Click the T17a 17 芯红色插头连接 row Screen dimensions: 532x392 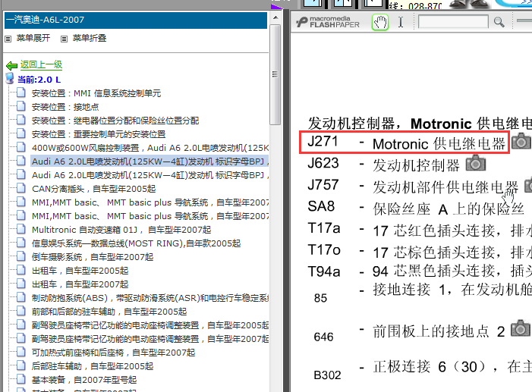tap(420, 230)
